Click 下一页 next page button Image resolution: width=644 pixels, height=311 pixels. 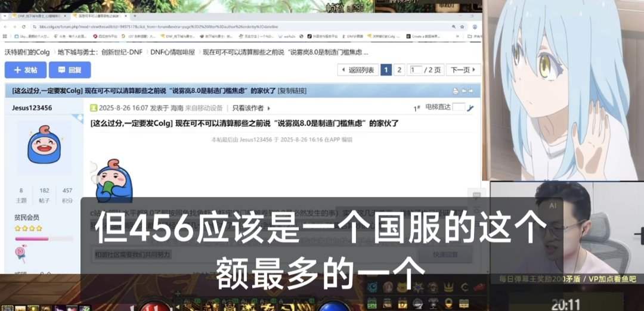463,70
